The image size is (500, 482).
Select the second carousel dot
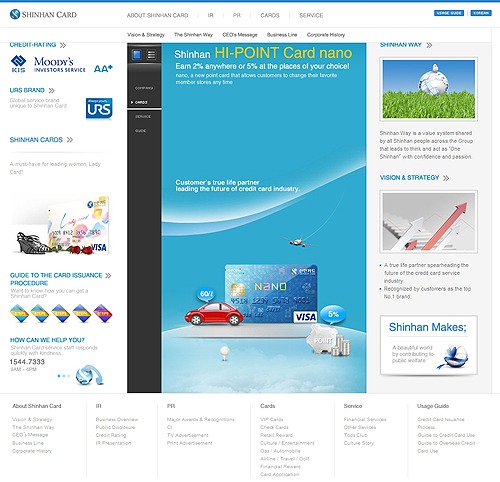click(x=64, y=376)
